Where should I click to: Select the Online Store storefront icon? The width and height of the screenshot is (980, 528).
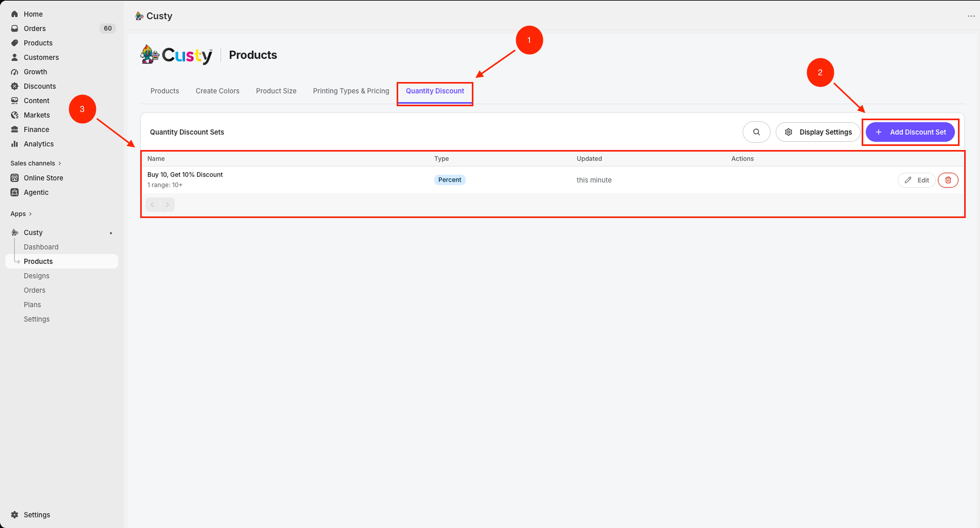pyautogui.click(x=14, y=178)
